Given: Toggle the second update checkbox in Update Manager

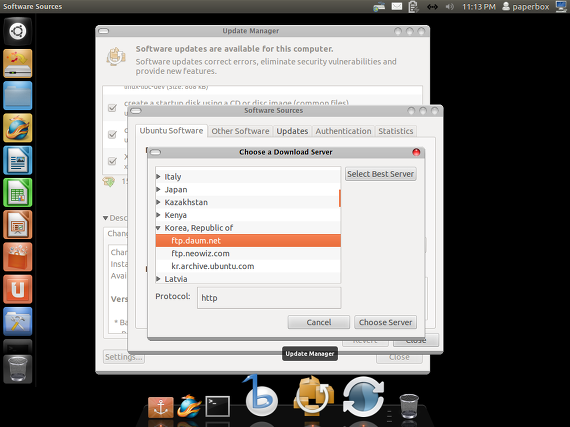Looking at the screenshot, I should click(112, 134).
